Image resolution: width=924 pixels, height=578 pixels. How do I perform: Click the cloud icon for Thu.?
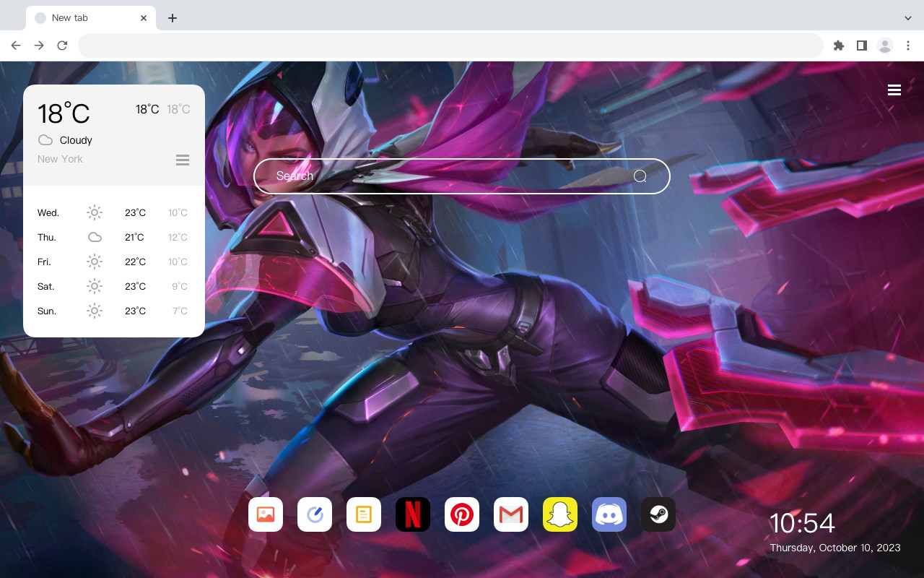95,237
